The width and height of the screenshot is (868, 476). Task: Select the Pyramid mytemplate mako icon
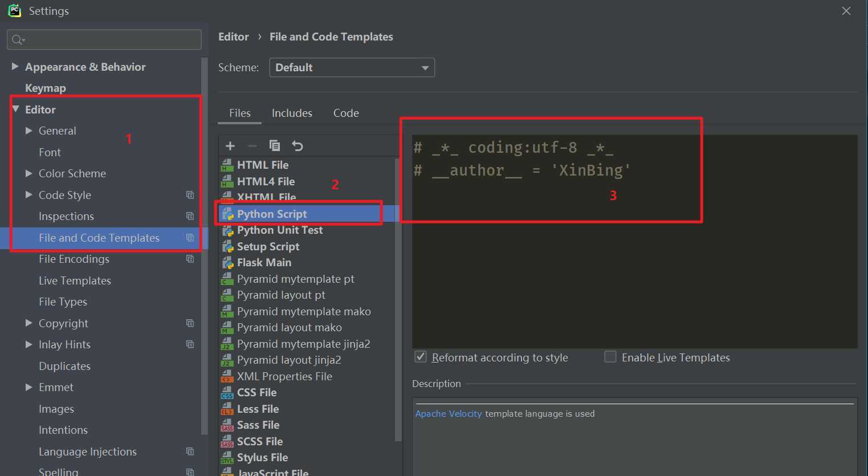[x=227, y=312]
